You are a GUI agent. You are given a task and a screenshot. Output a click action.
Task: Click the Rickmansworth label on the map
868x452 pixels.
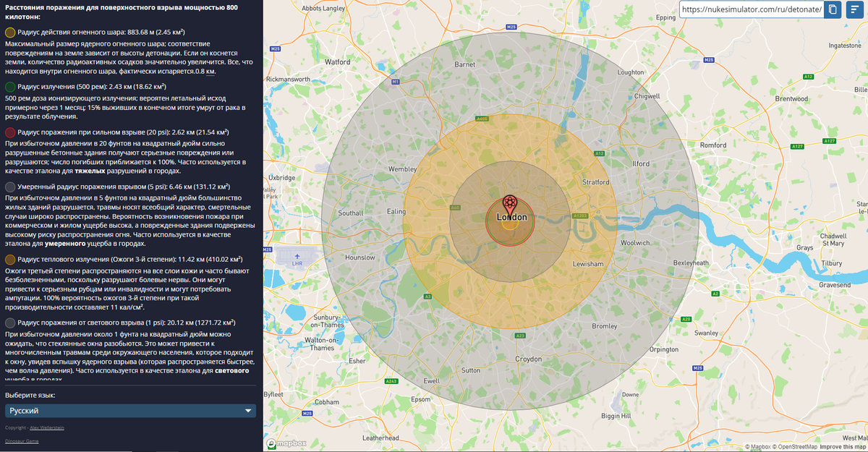pos(289,79)
